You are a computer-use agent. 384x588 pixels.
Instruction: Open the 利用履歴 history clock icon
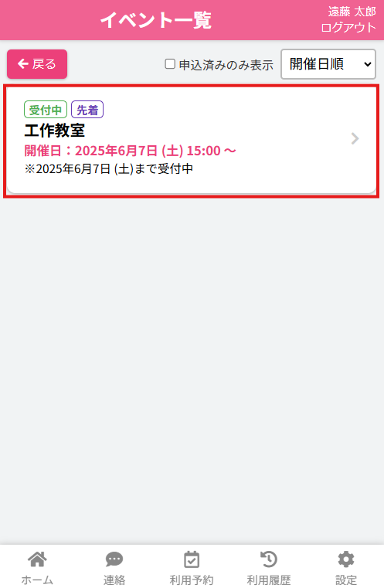click(269, 559)
